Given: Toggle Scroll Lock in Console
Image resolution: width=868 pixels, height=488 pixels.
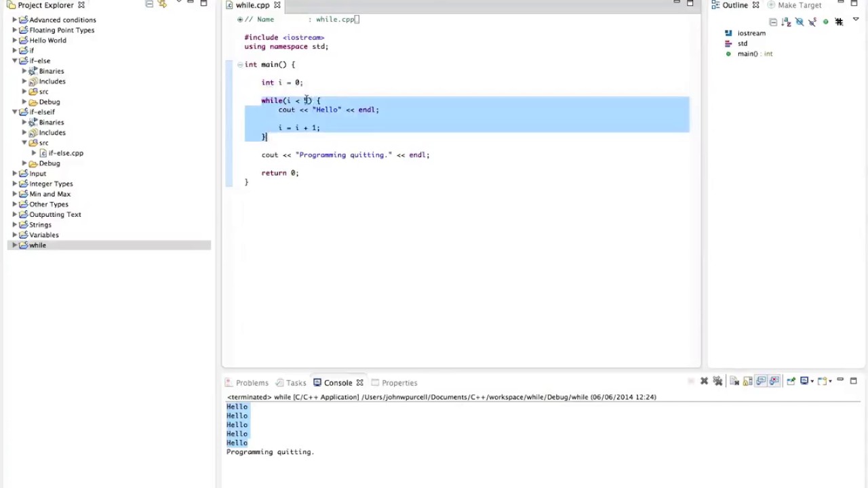Looking at the screenshot, I should [747, 381].
